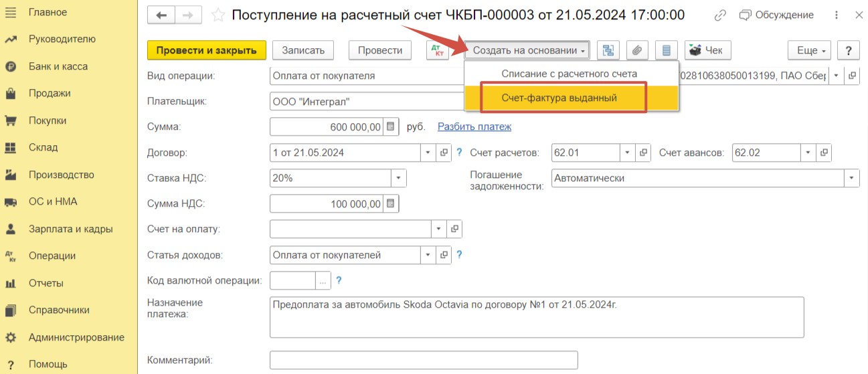Click the Разбить платеж link
The height and width of the screenshot is (374, 868).
474,126
